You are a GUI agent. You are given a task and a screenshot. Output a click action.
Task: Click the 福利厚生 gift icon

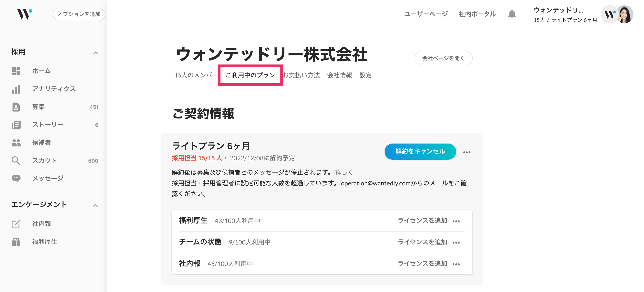(x=16, y=242)
